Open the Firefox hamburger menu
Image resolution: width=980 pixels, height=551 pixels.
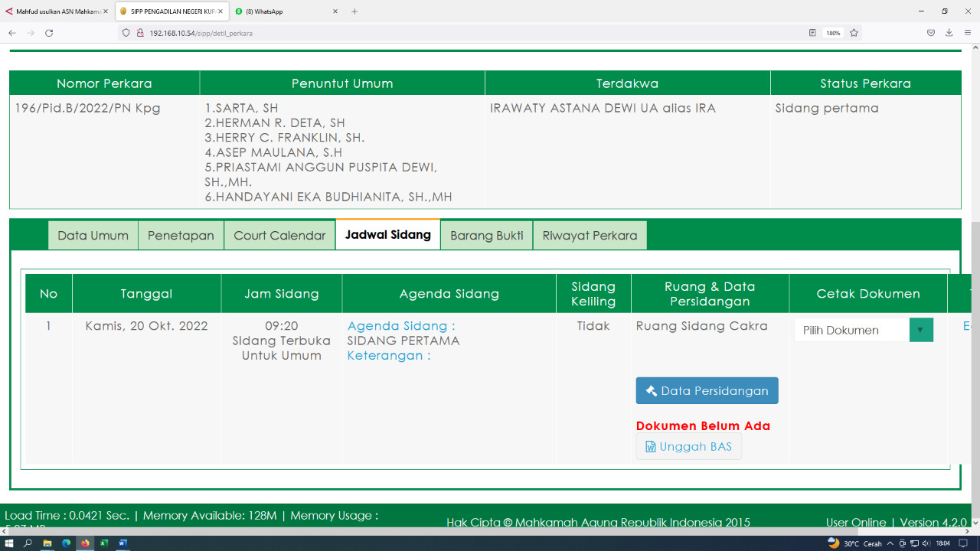[x=968, y=33]
